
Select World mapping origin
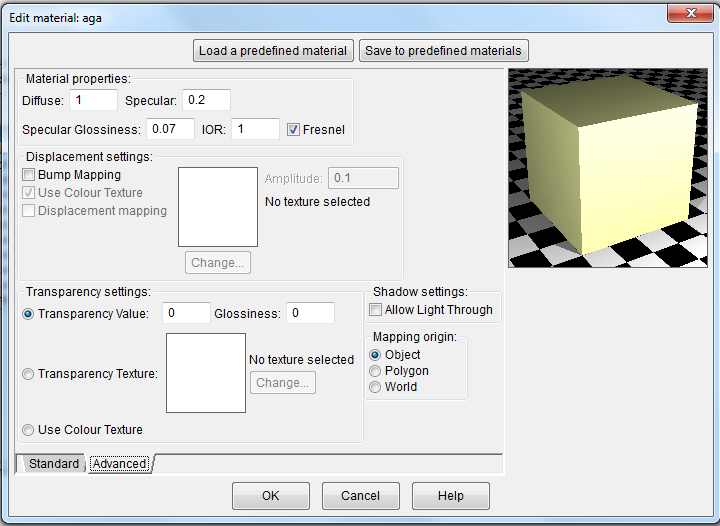(375, 387)
